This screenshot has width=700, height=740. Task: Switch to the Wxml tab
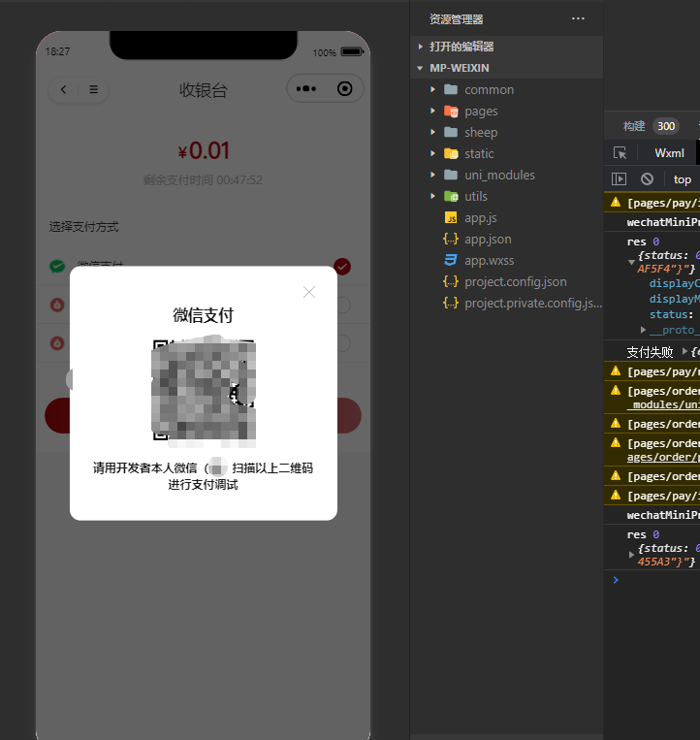point(669,153)
